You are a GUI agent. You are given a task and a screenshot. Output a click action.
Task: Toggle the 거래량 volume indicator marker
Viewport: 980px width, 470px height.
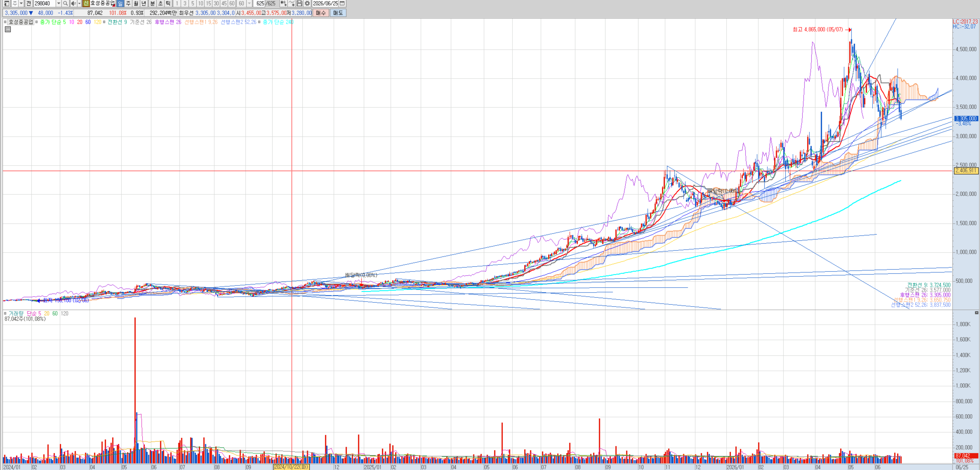point(5,313)
